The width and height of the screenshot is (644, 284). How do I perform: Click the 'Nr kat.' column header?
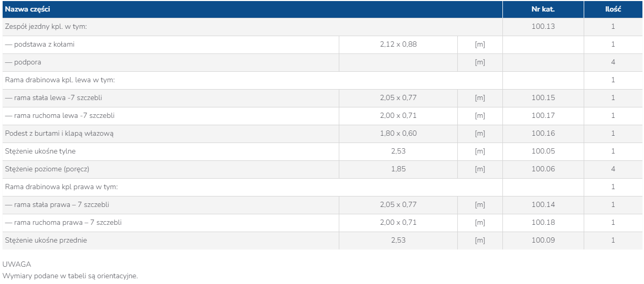click(543, 9)
